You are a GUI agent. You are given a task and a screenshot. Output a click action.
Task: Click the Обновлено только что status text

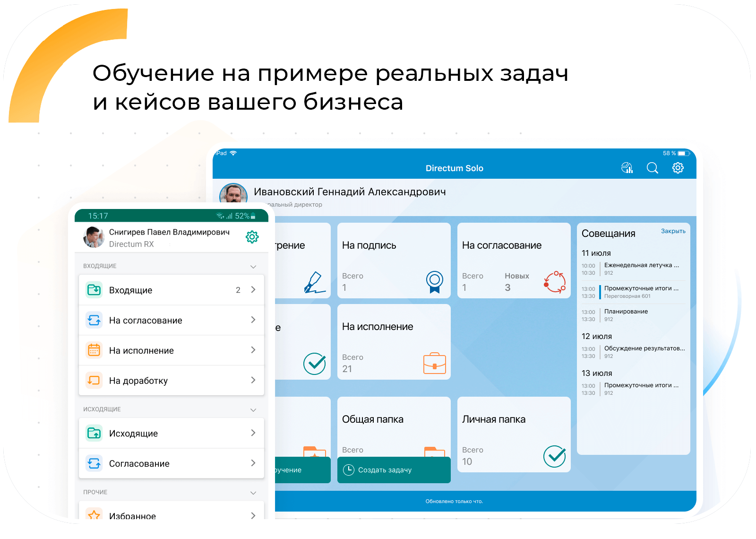click(x=454, y=501)
